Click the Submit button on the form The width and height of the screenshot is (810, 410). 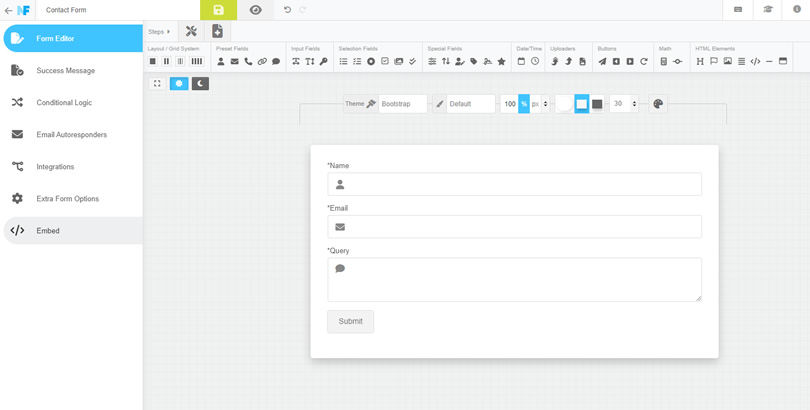(x=350, y=321)
